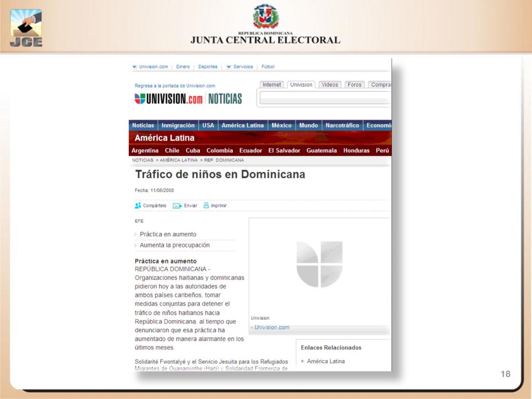The image size is (532, 399).
Task: Click the América Latina red section title
Action: [x=165, y=138]
